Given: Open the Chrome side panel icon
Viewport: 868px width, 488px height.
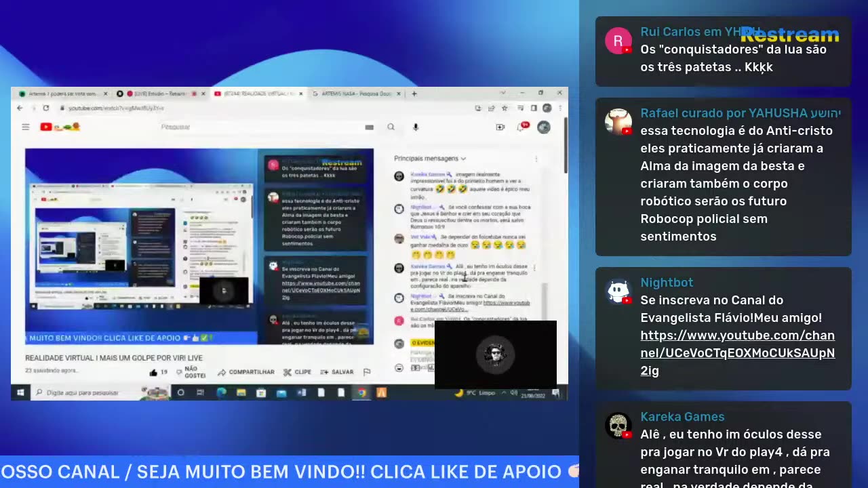Looking at the screenshot, I should (x=534, y=108).
